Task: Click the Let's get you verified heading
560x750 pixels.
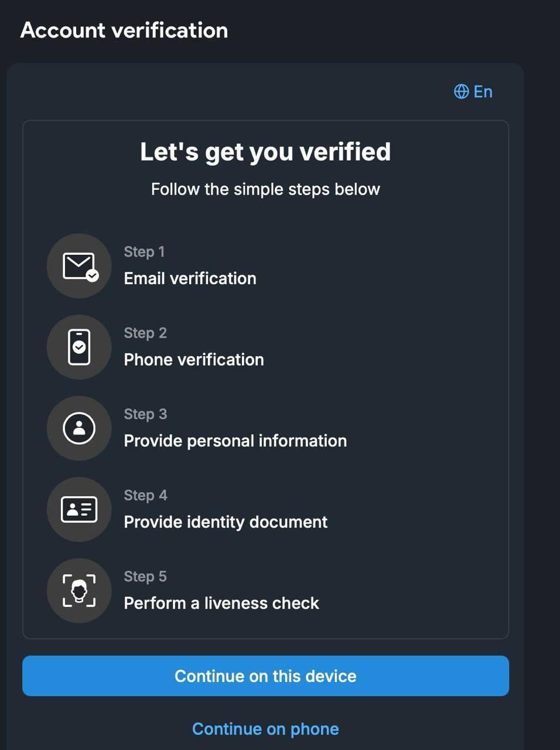Action: pyautogui.click(x=265, y=152)
